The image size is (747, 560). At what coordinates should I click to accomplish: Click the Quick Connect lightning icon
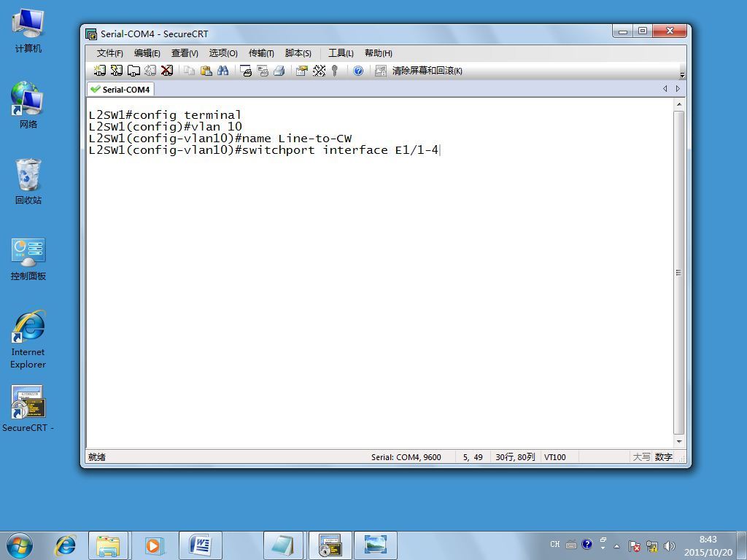click(116, 71)
